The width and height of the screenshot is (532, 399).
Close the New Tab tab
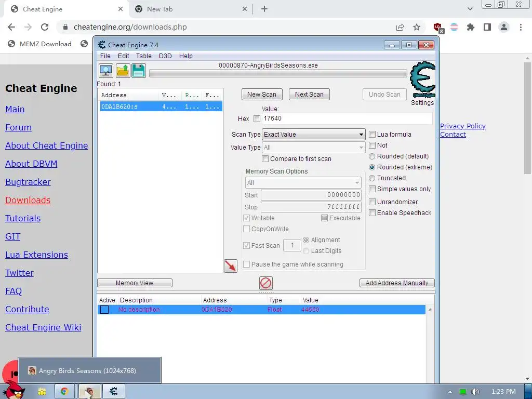click(245, 9)
